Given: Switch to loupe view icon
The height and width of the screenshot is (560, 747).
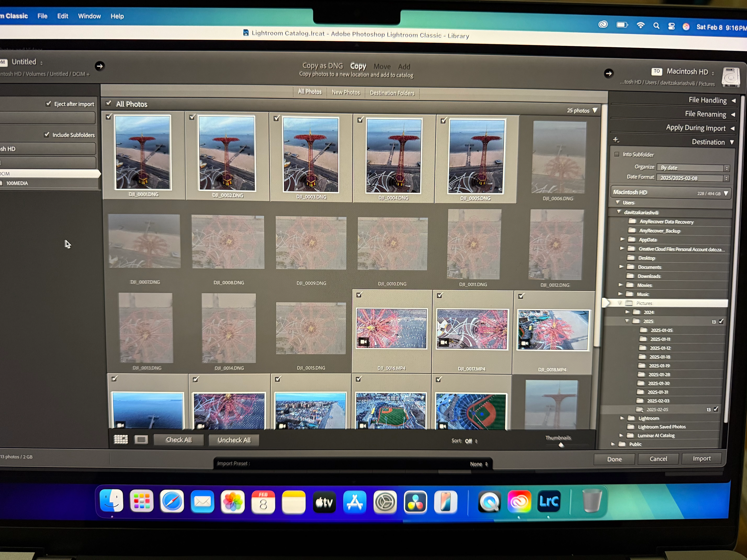Looking at the screenshot, I should tap(141, 439).
